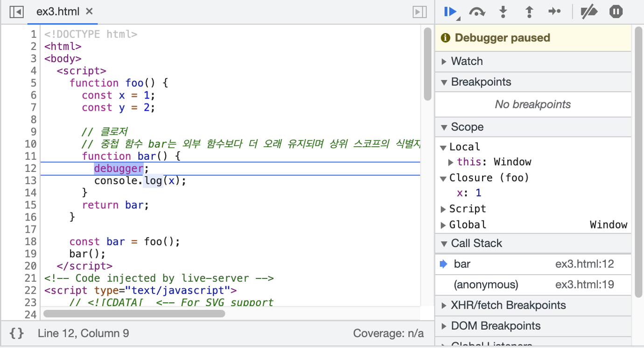The image size is (644, 348).
Task: Collapse the Local scope group
Action: click(x=443, y=148)
